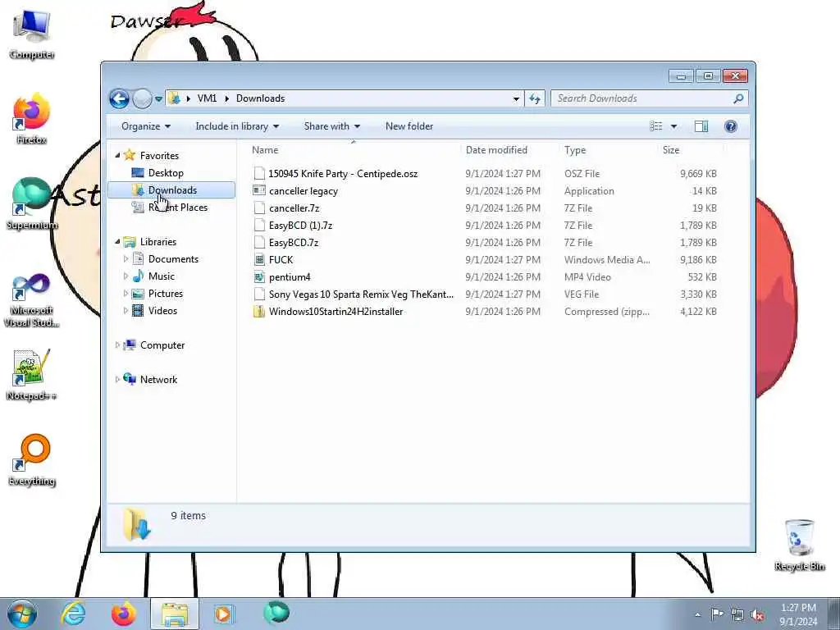Click the muted volume tray icon
The width and height of the screenshot is (840, 630).
click(757, 615)
